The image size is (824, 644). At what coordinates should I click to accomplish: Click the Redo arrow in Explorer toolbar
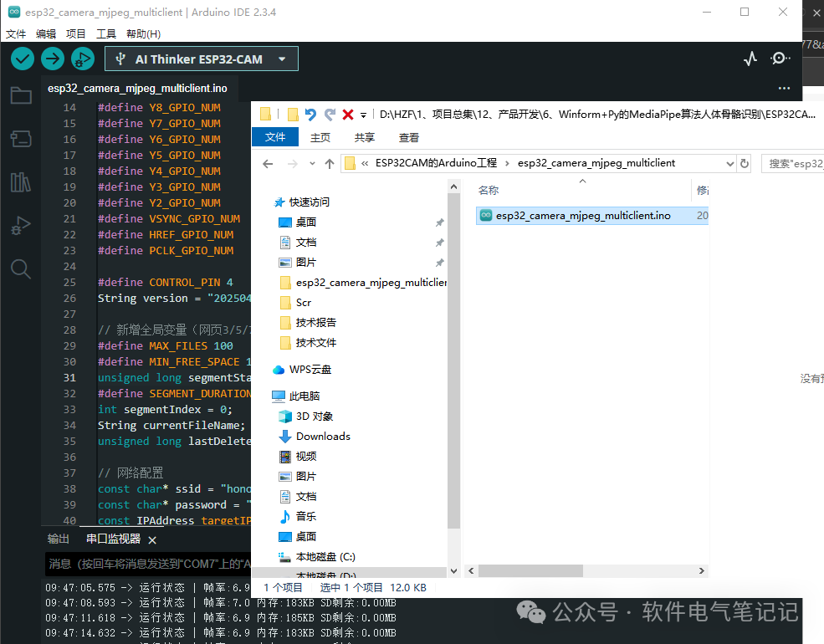(330, 114)
